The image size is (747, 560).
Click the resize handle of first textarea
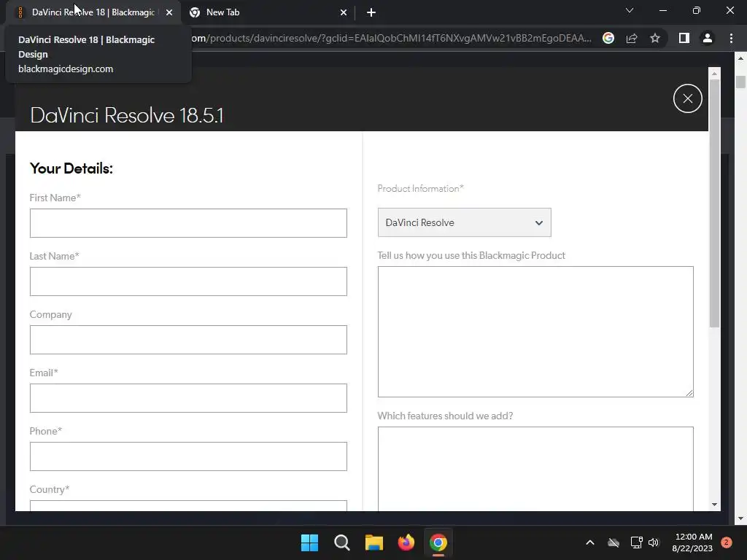point(689,393)
